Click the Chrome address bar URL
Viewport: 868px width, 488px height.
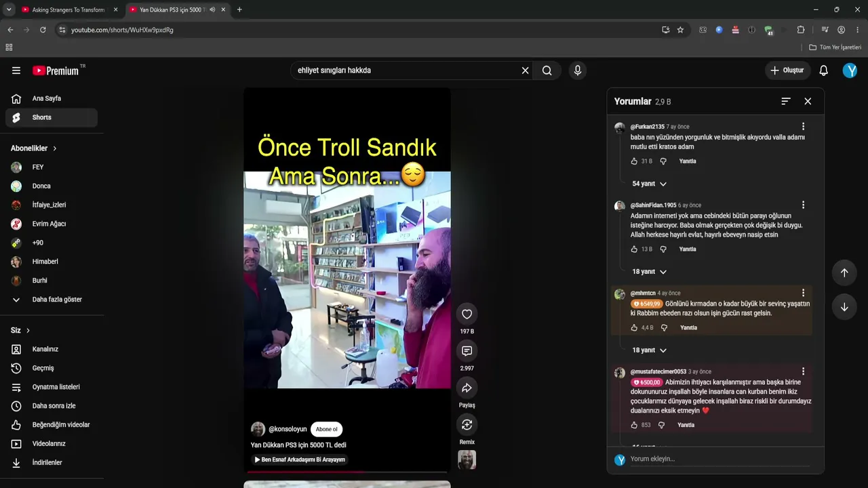(x=122, y=30)
